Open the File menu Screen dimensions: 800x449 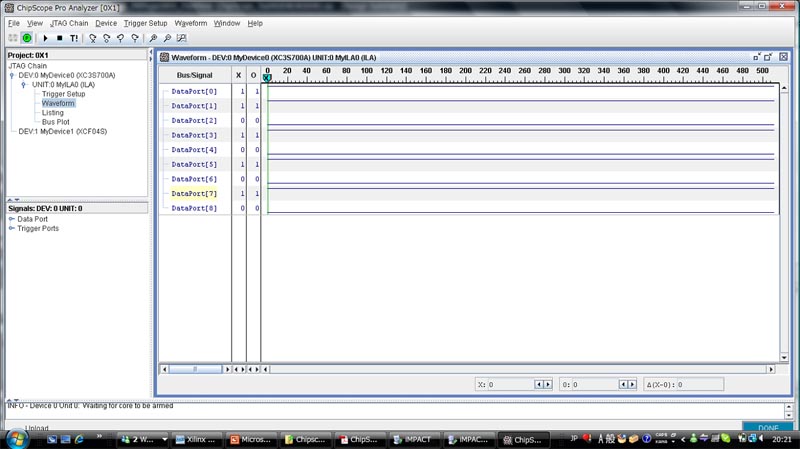14,23
